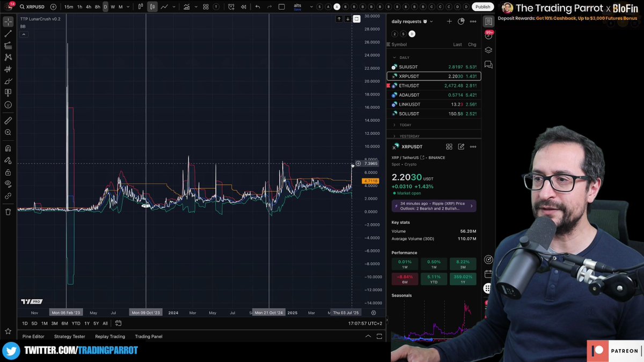This screenshot has height=362, width=644.
Task: Click the redo arrow
Action: (x=269, y=7)
